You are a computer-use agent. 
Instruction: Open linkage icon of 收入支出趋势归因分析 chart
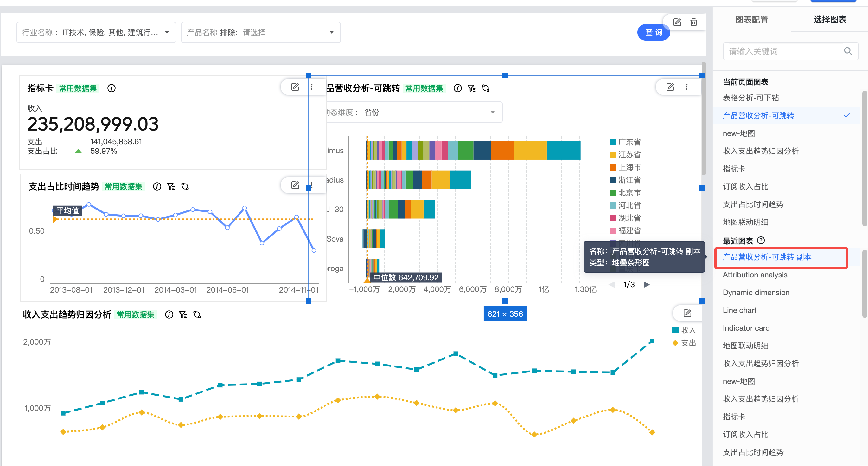[x=197, y=314]
